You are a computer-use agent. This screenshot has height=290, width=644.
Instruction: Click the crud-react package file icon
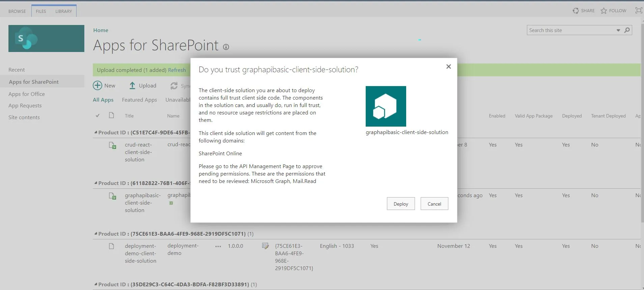(112, 145)
